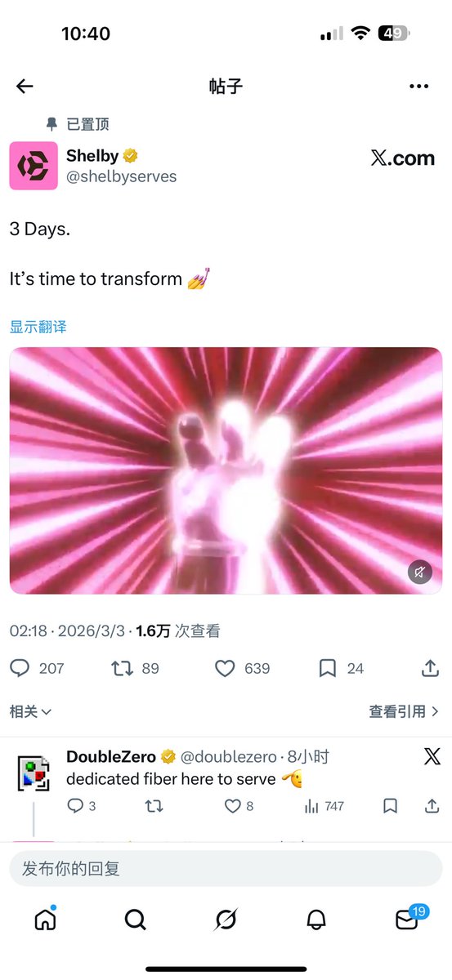Open the Shelby pink profile avatar
The width and height of the screenshot is (452, 980).
[34, 166]
